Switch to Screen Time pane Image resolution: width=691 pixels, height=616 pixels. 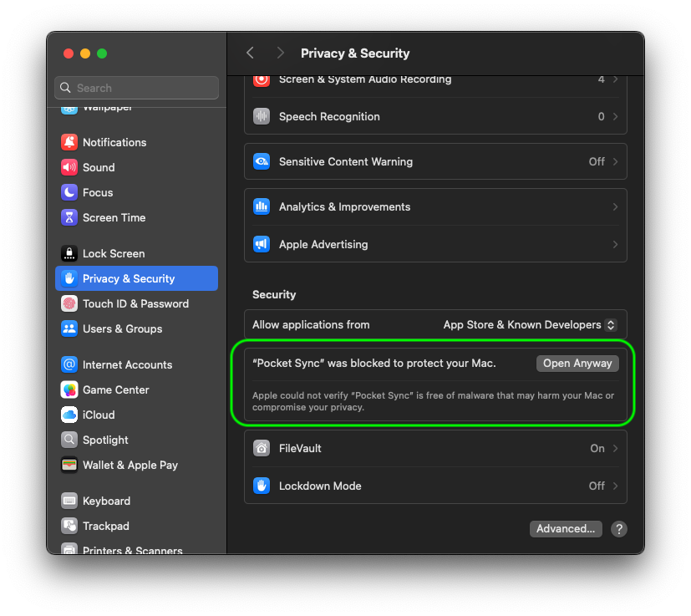(137, 218)
